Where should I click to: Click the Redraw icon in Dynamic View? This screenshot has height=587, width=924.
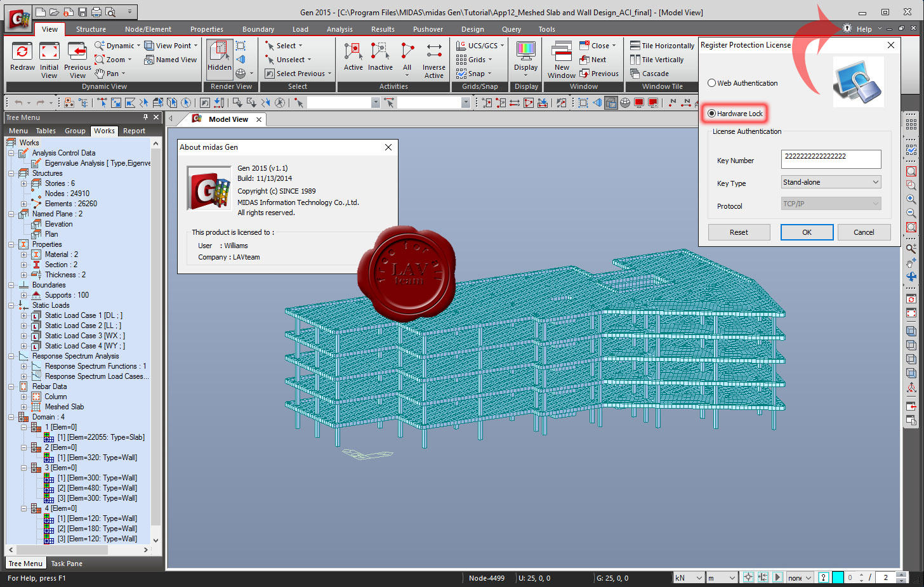tap(22, 51)
